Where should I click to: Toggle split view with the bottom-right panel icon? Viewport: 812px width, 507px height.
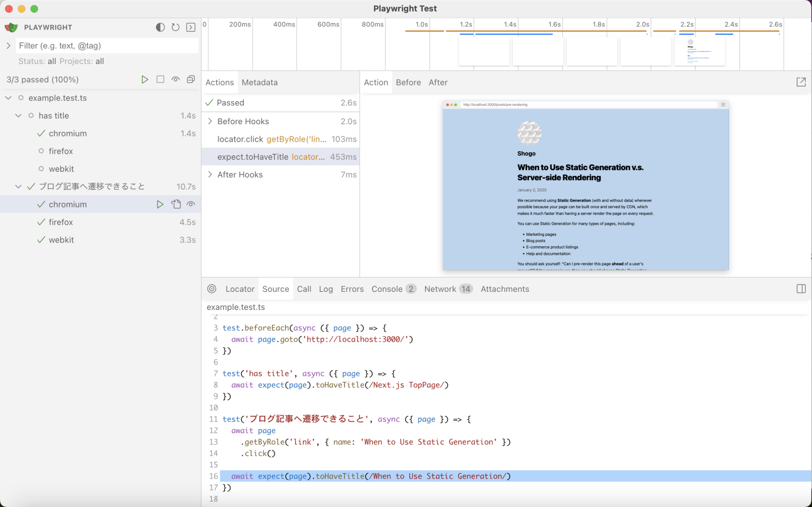click(801, 289)
